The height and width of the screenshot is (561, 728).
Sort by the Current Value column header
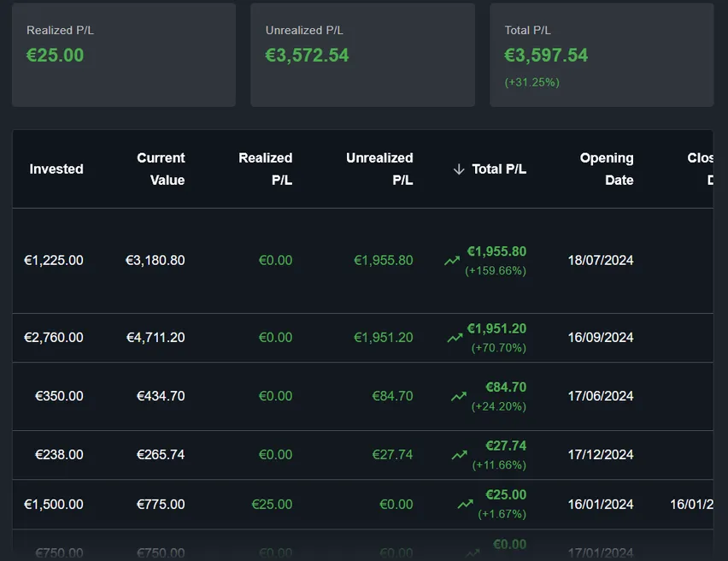point(161,168)
